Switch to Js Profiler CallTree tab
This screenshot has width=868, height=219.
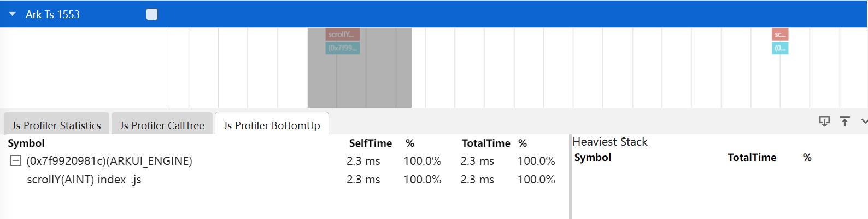162,125
